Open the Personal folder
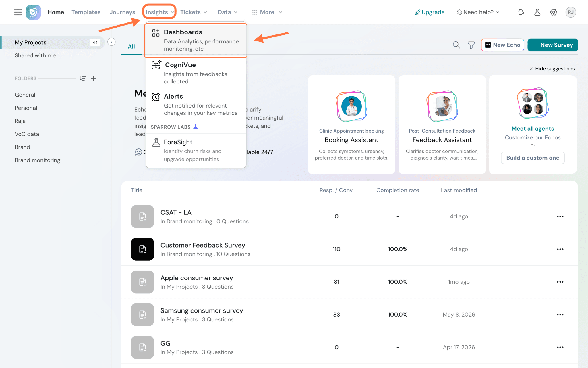The height and width of the screenshot is (368, 588). (26, 108)
